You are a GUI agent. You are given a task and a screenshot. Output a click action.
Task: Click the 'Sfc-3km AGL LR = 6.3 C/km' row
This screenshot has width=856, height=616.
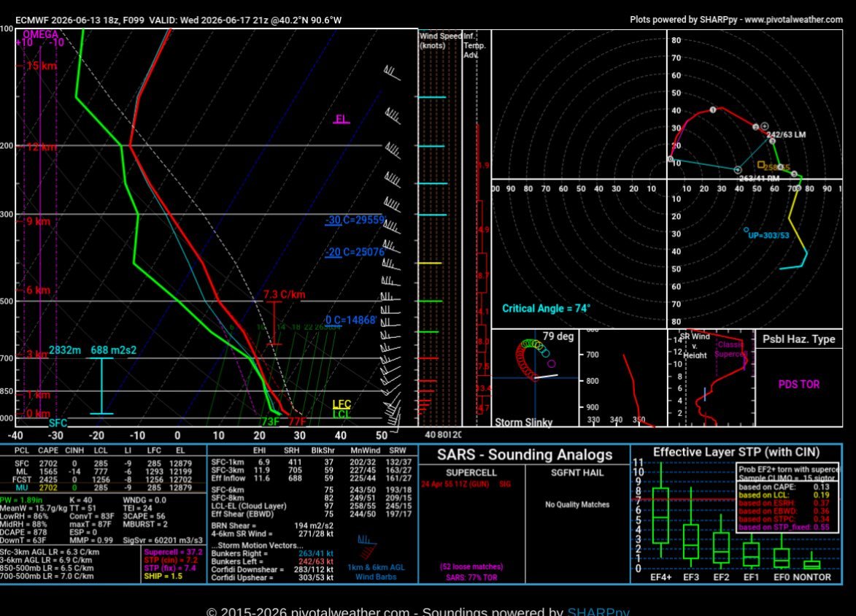pos(50,552)
